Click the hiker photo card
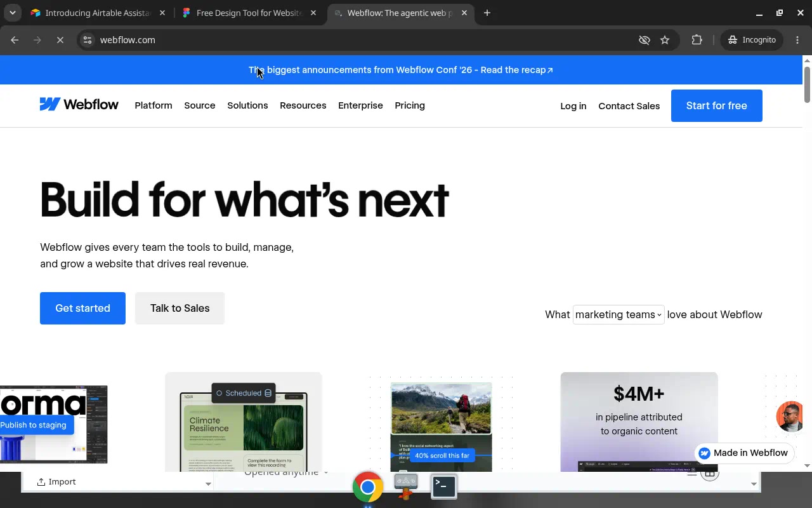Screen dimensions: 812x508 point(441,408)
